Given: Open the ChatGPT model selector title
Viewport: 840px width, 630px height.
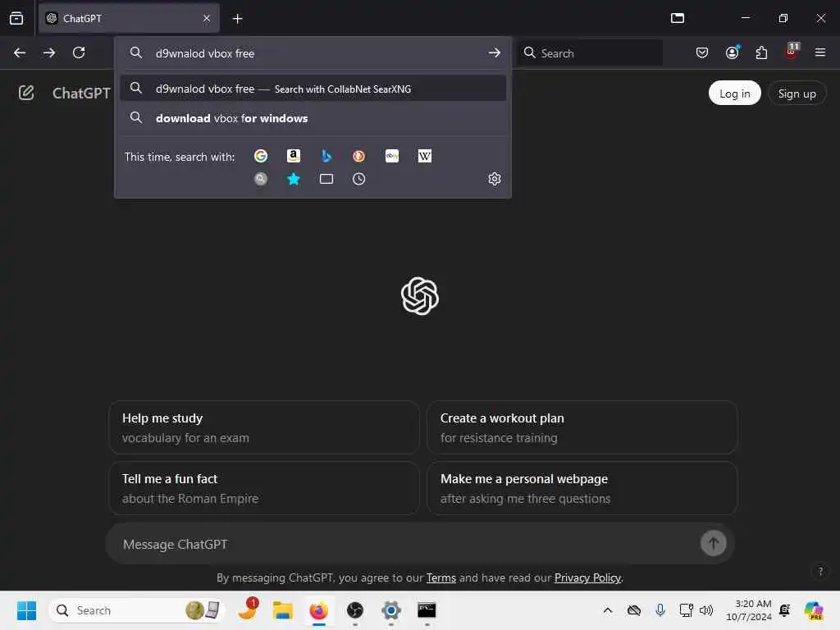Looking at the screenshot, I should pos(81,94).
